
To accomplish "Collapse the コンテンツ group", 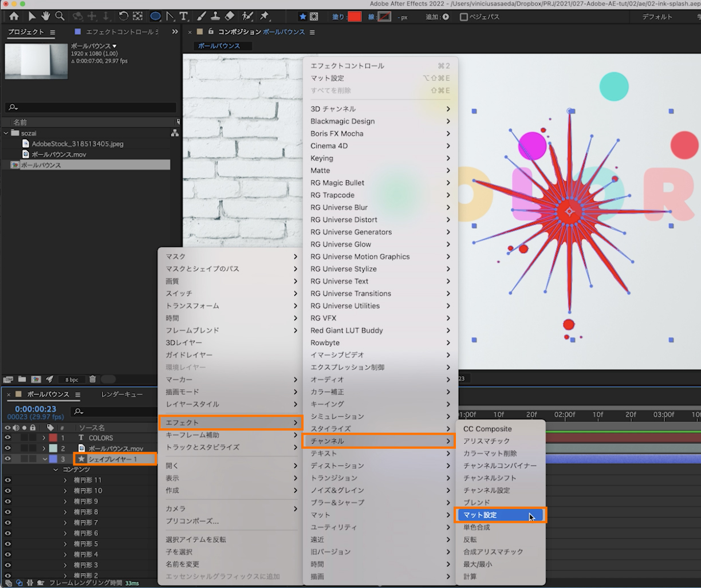I will pyautogui.click(x=56, y=469).
